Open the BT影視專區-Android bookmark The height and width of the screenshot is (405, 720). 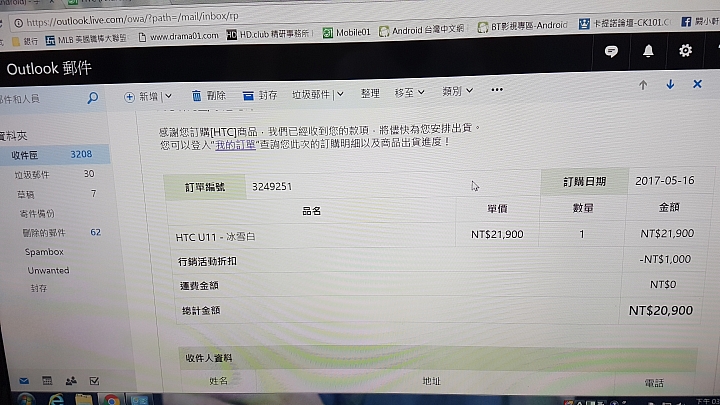pos(523,27)
